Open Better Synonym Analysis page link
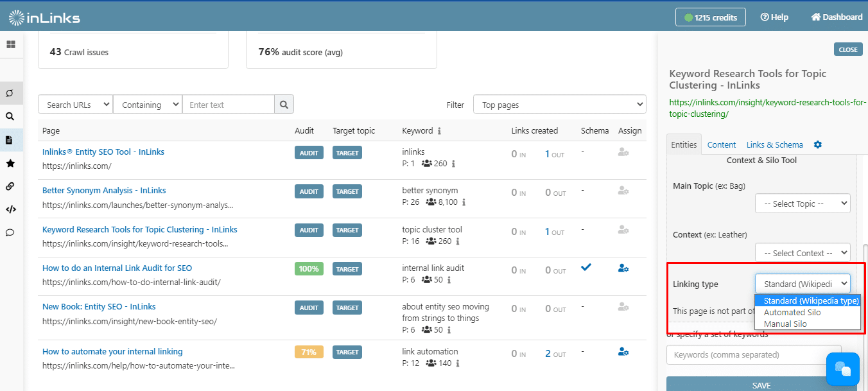The image size is (868, 391). (x=104, y=191)
